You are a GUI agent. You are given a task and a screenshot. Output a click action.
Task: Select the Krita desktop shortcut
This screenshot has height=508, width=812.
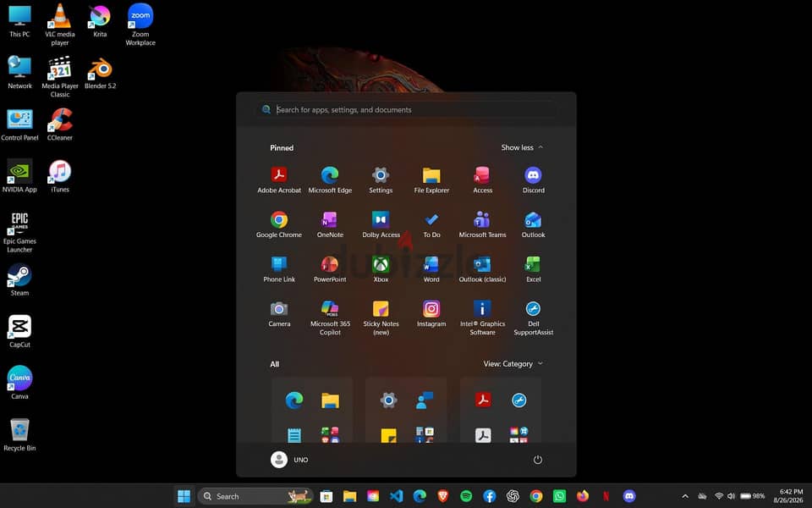100,20
